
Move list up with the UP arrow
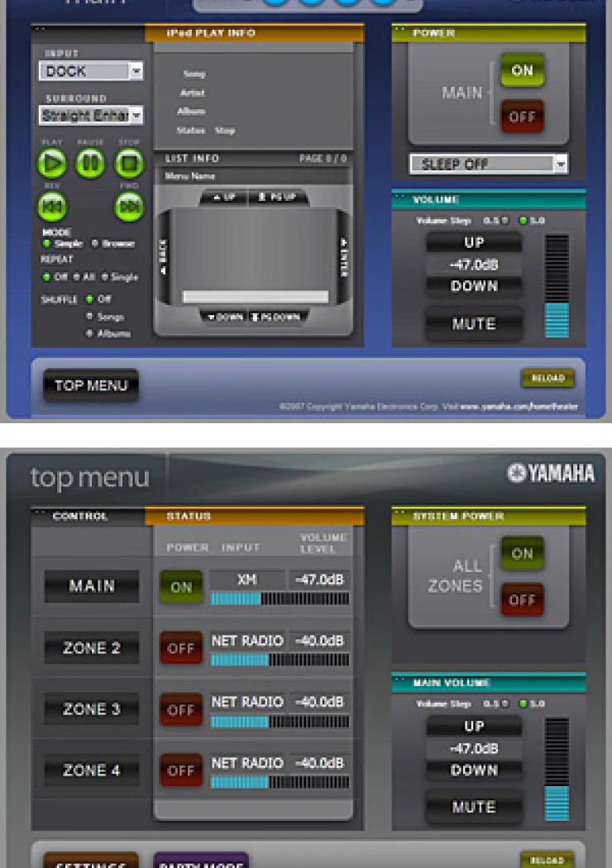click(x=224, y=197)
